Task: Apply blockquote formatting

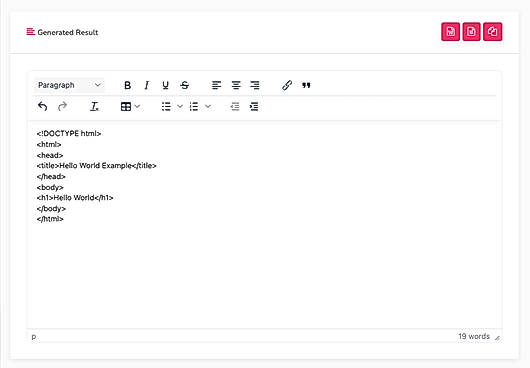Action: [x=306, y=85]
